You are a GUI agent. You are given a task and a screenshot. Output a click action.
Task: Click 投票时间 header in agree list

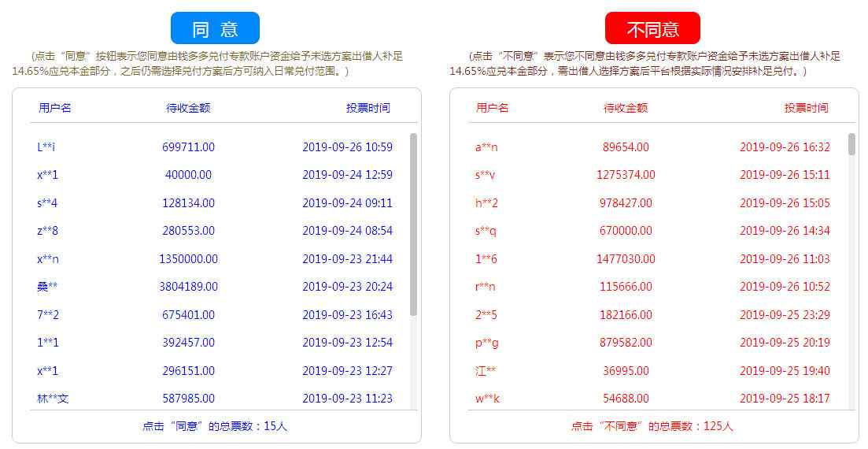(368, 108)
